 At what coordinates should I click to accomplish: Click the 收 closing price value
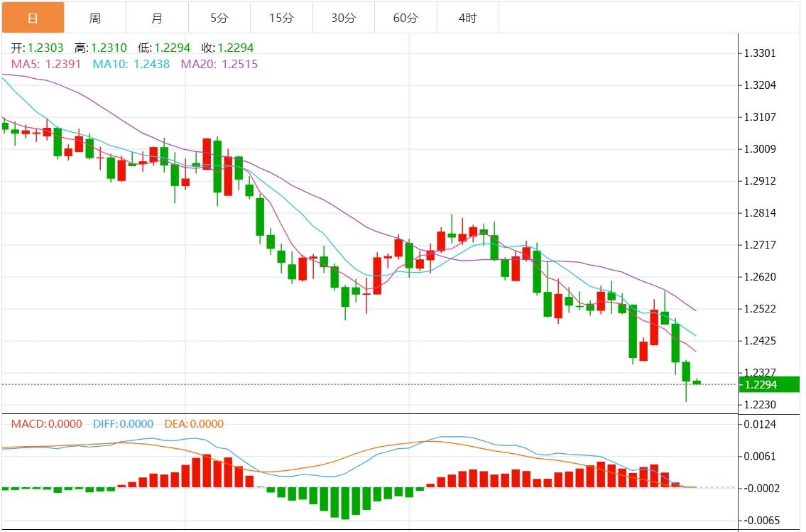point(236,48)
